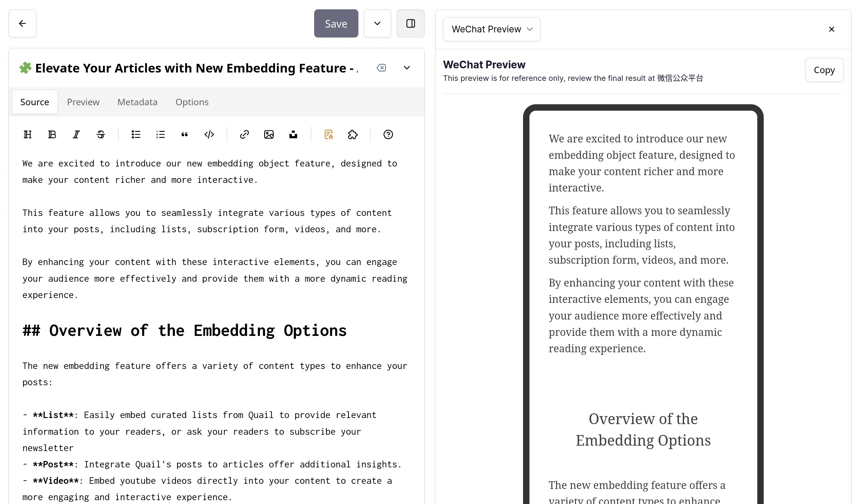Click the clear/delete title icon
This screenshot has height=504, width=859.
[x=382, y=67]
